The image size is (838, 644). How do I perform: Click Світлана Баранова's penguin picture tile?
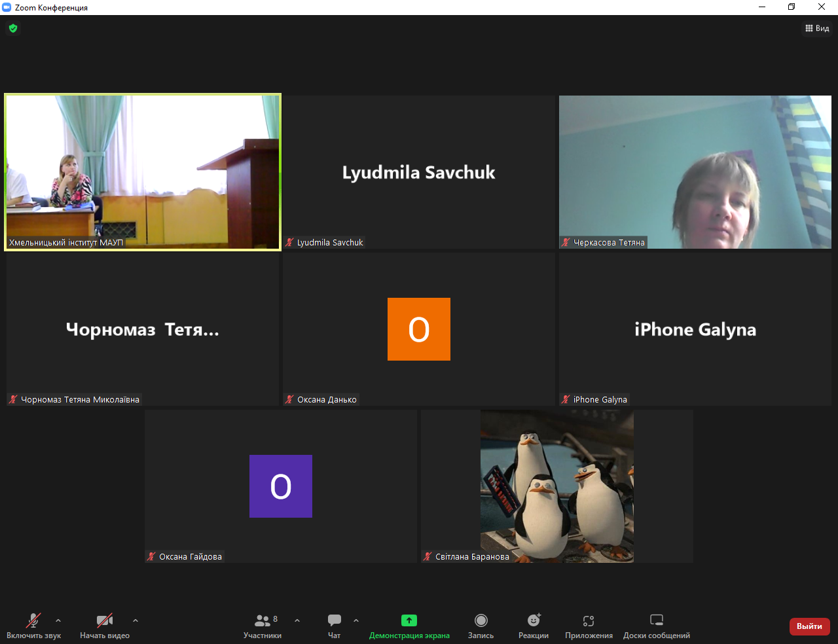click(x=556, y=486)
